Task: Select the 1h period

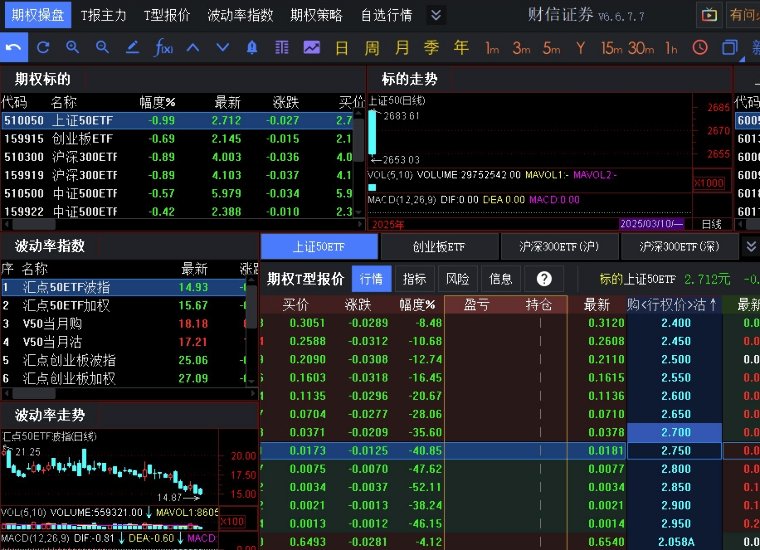Action: (x=671, y=48)
